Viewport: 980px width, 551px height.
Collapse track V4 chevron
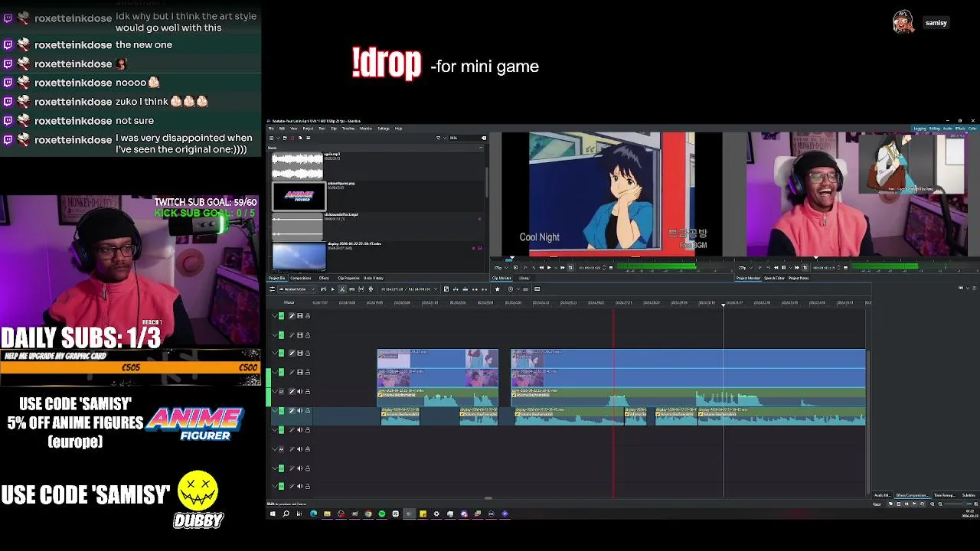pyautogui.click(x=275, y=315)
